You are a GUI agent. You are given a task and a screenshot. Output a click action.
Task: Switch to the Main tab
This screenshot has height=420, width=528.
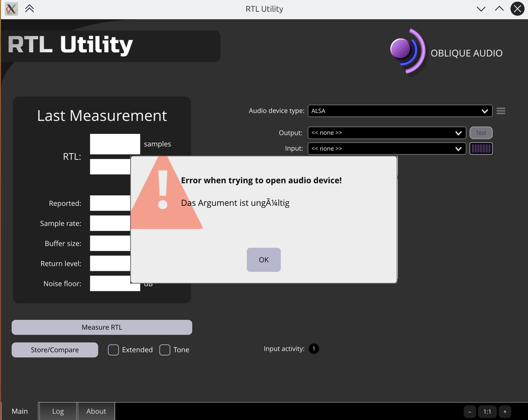pos(20,411)
